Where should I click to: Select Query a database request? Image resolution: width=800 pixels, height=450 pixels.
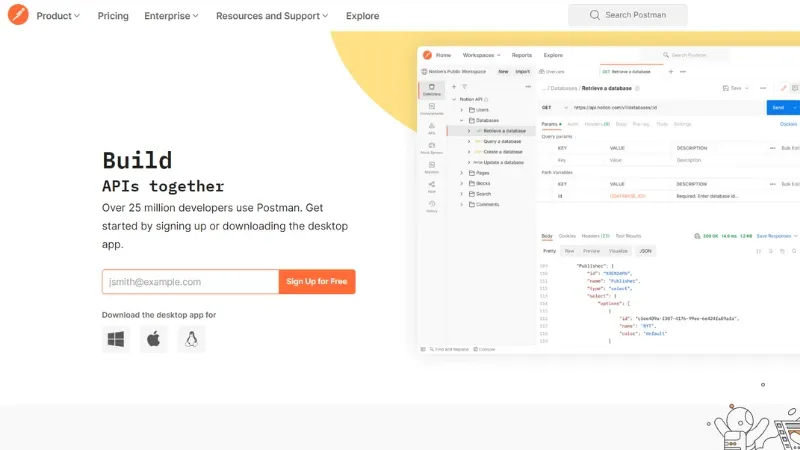[x=502, y=141]
